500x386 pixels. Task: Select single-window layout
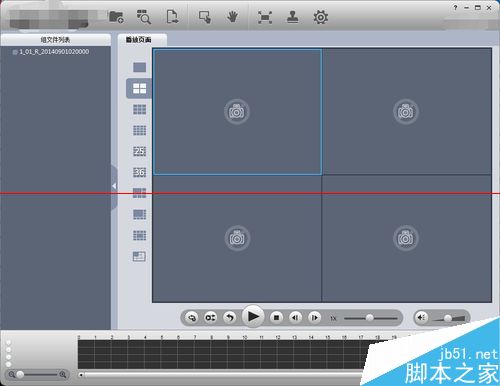[139, 67]
